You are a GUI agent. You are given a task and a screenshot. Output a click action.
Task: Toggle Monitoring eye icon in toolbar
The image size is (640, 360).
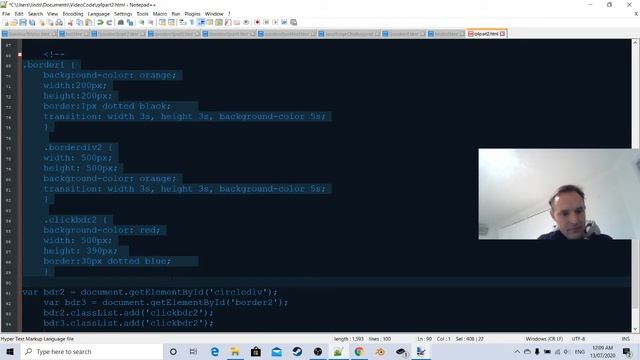(x=246, y=22)
